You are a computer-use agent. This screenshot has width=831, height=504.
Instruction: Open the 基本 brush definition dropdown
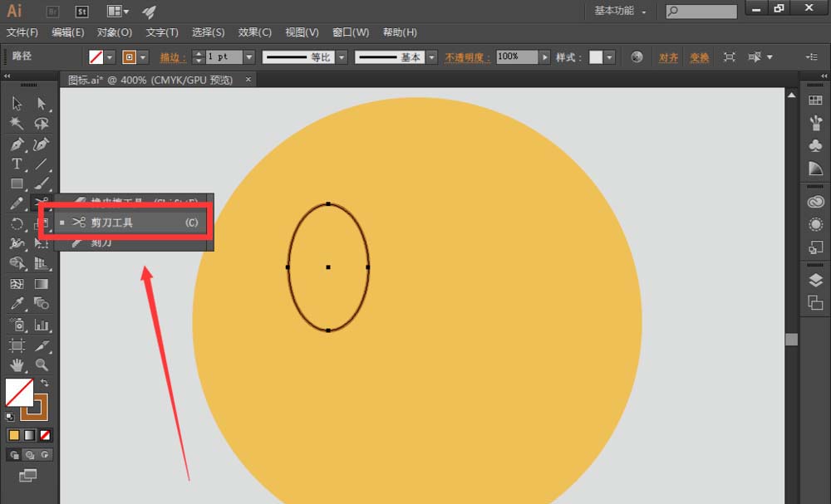[432, 56]
